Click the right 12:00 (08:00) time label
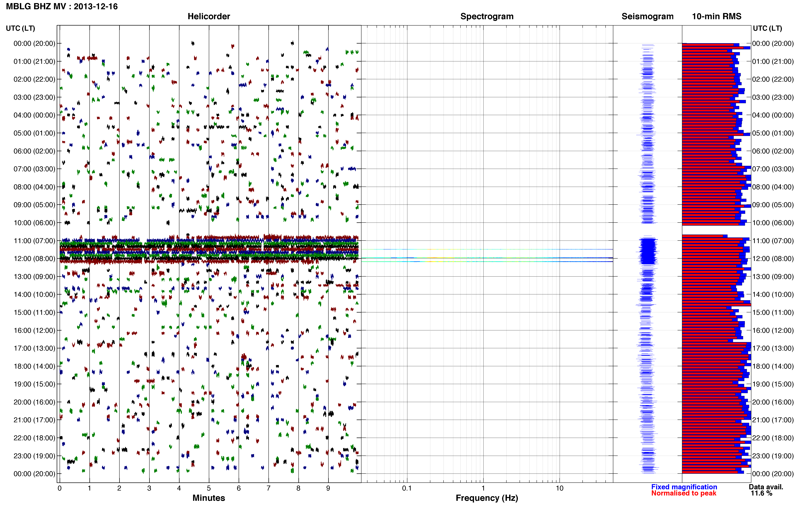 pos(773,259)
